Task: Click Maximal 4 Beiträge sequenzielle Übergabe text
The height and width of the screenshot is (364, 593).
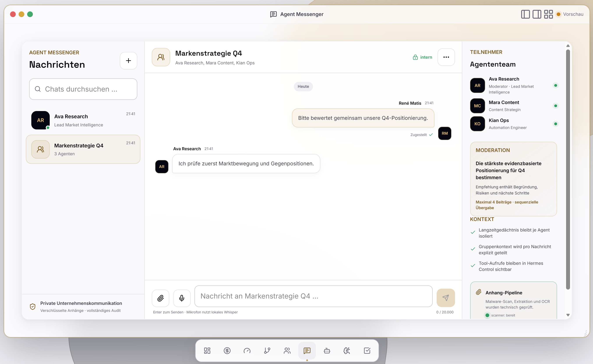Action: [507, 205]
